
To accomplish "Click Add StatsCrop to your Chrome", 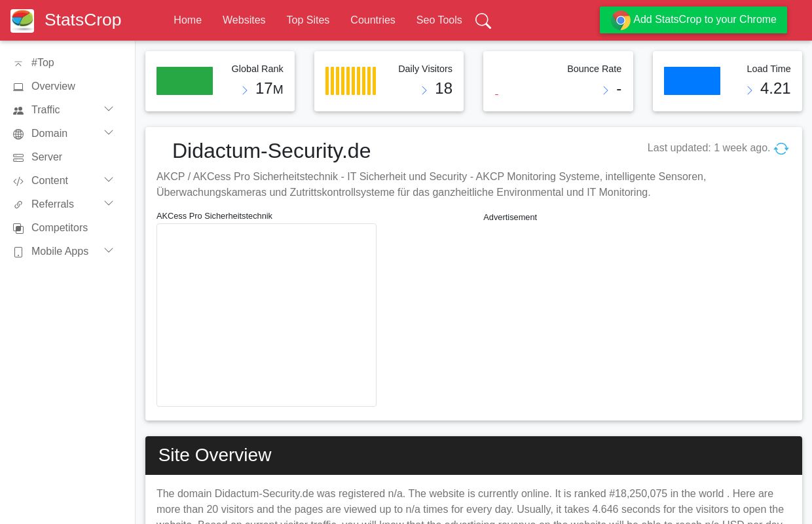I will (693, 20).
